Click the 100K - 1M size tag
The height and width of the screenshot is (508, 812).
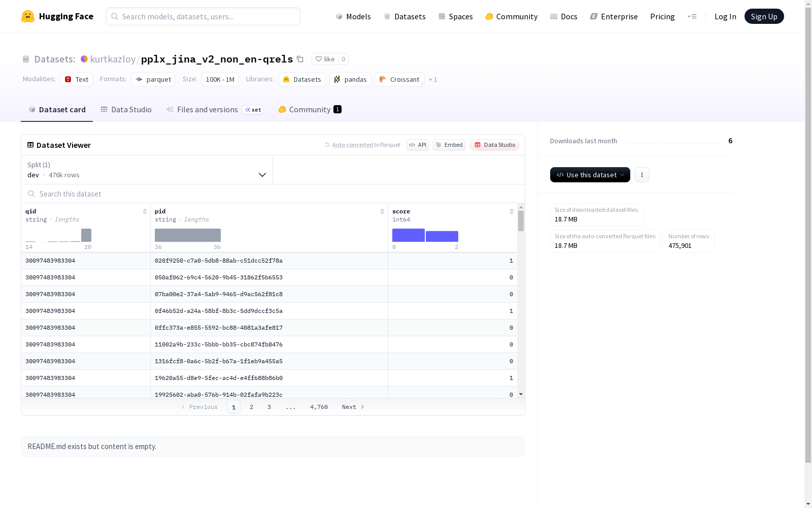tap(220, 79)
